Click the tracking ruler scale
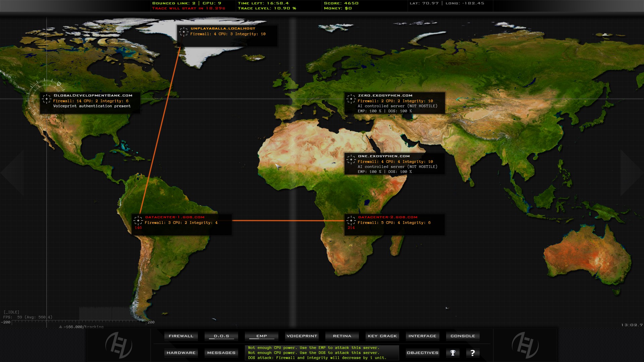Image resolution: width=644 pixels, height=362 pixels. (x=79, y=322)
